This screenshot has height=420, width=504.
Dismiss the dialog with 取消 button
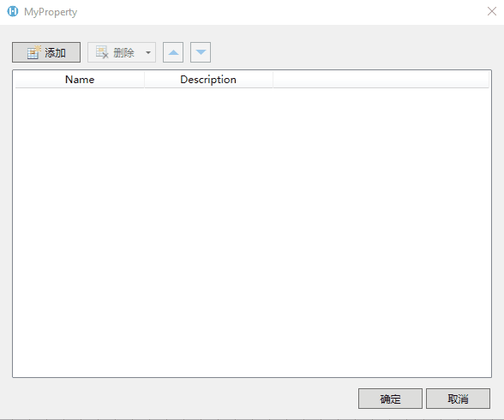tap(458, 399)
